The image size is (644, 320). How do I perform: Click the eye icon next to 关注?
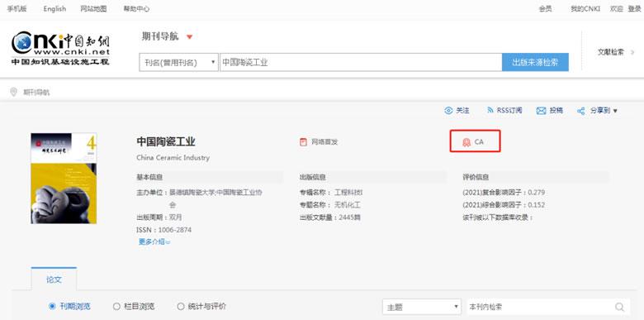click(448, 111)
